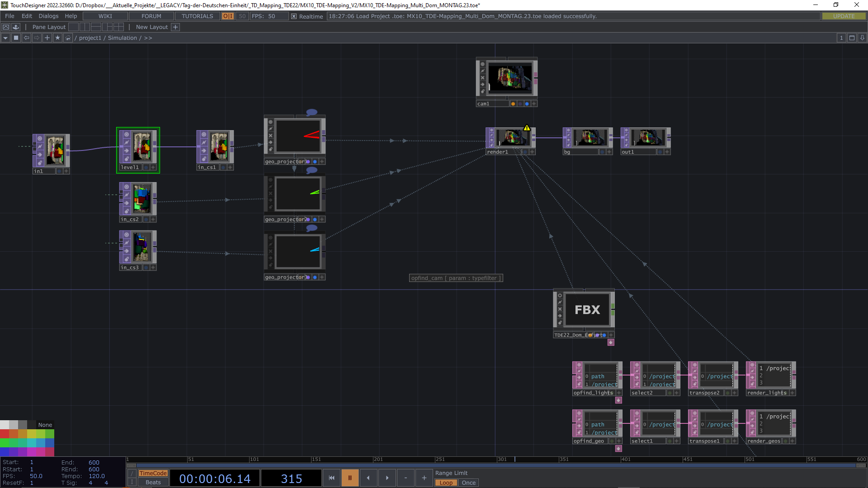
Task: Click the timeline range slider bar
Action: [496, 465]
